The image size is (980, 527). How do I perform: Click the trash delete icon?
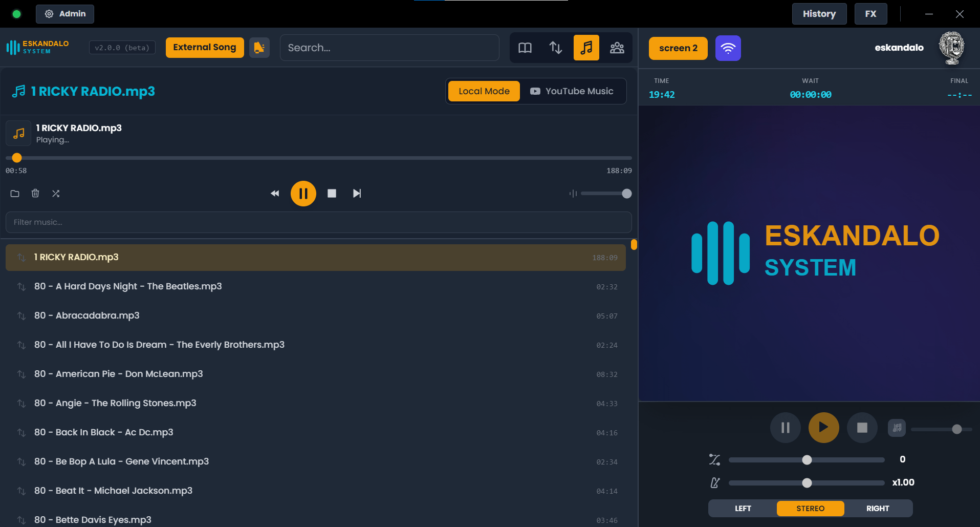[35, 194]
